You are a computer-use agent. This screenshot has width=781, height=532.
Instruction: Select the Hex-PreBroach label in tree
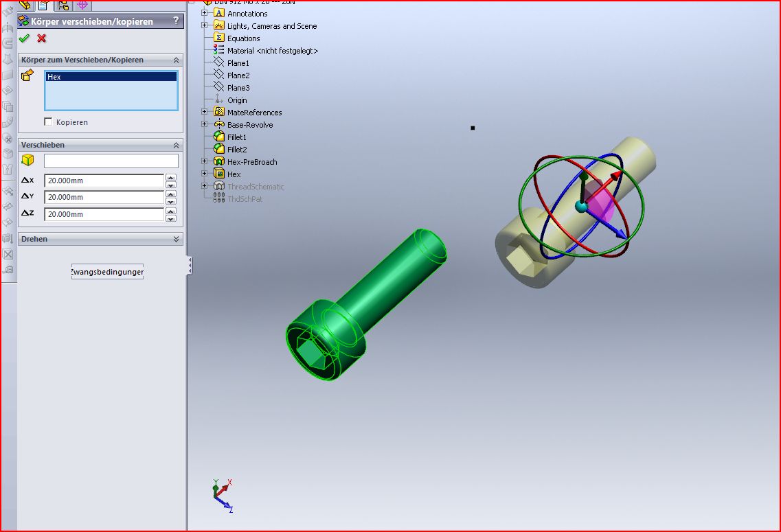tap(252, 162)
